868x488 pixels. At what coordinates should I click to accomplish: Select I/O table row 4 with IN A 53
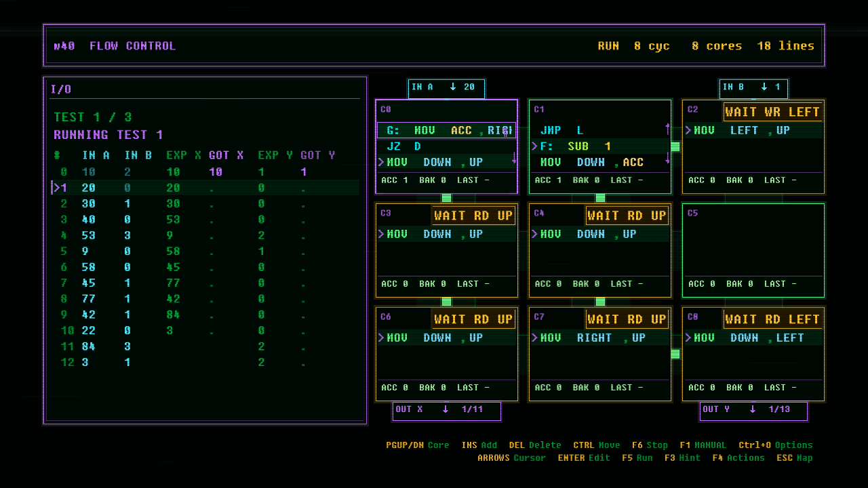(x=205, y=235)
